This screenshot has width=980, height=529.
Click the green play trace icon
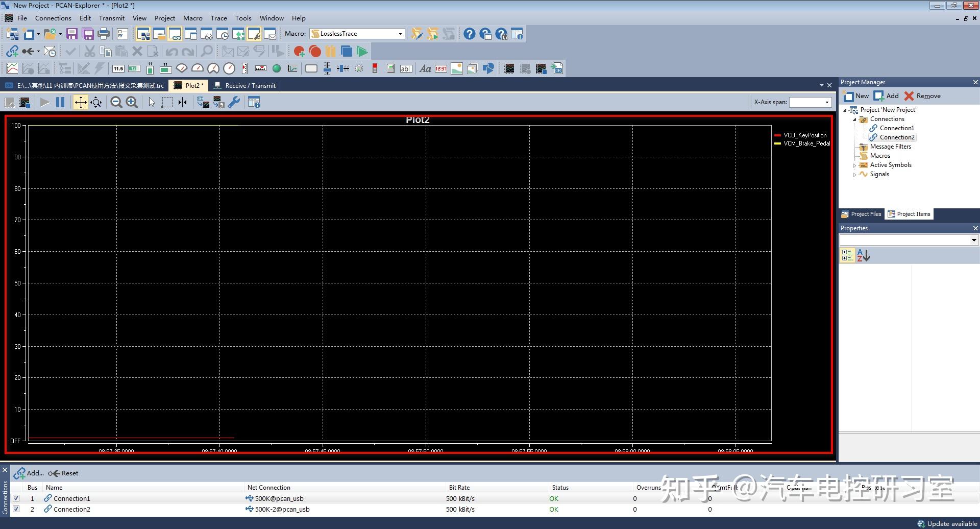362,52
